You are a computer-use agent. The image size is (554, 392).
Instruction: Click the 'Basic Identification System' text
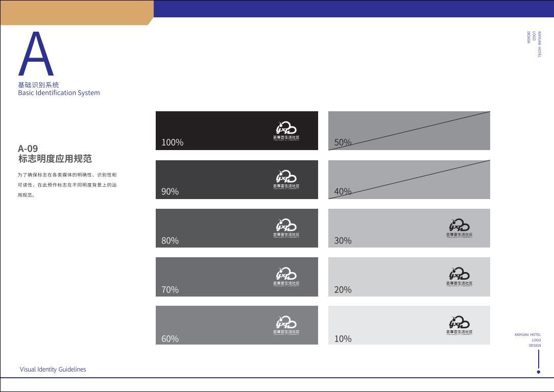59,93
